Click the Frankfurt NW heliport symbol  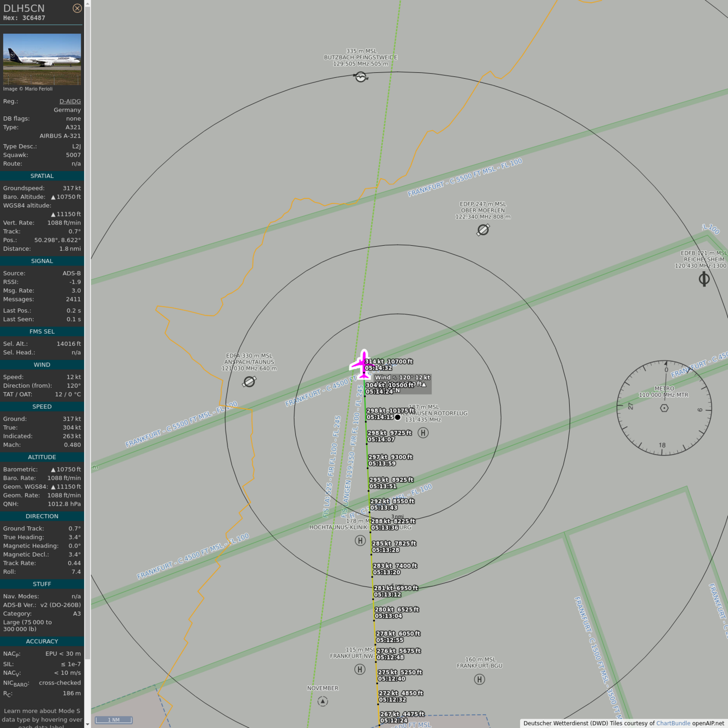pyautogui.click(x=359, y=669)
